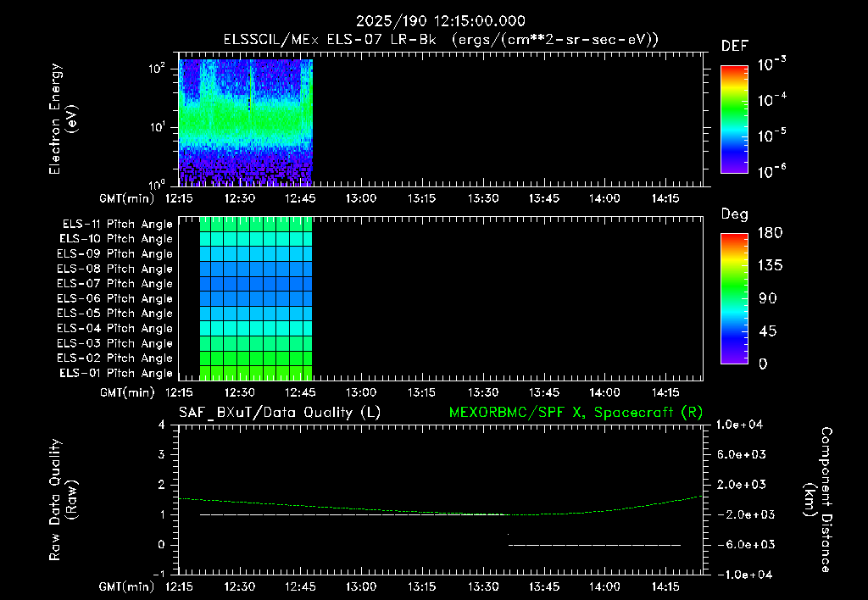Click the Data Quality axis tick value 4
The width and height of the screenshot is (868, 600).
pos(162,425)
